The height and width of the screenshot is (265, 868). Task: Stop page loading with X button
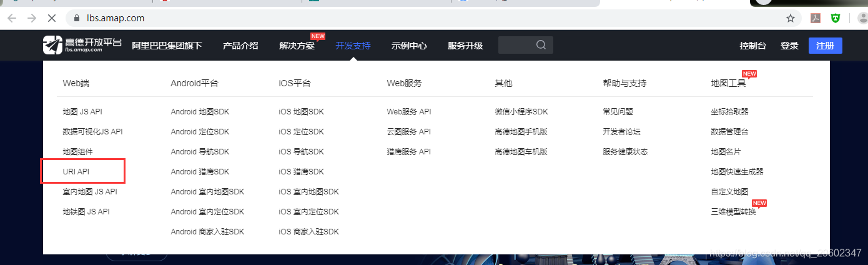tap(52, 18)
